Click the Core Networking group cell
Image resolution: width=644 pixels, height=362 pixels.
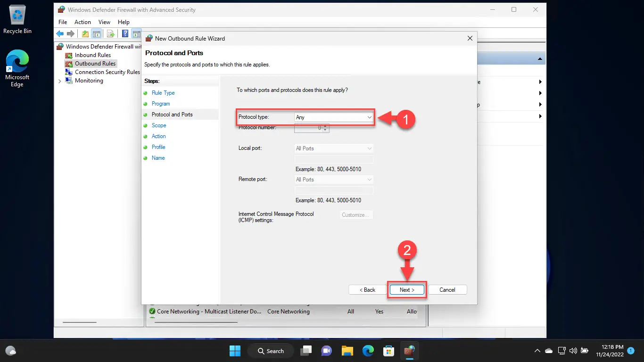pyautogui.click(x=289, y=312)
